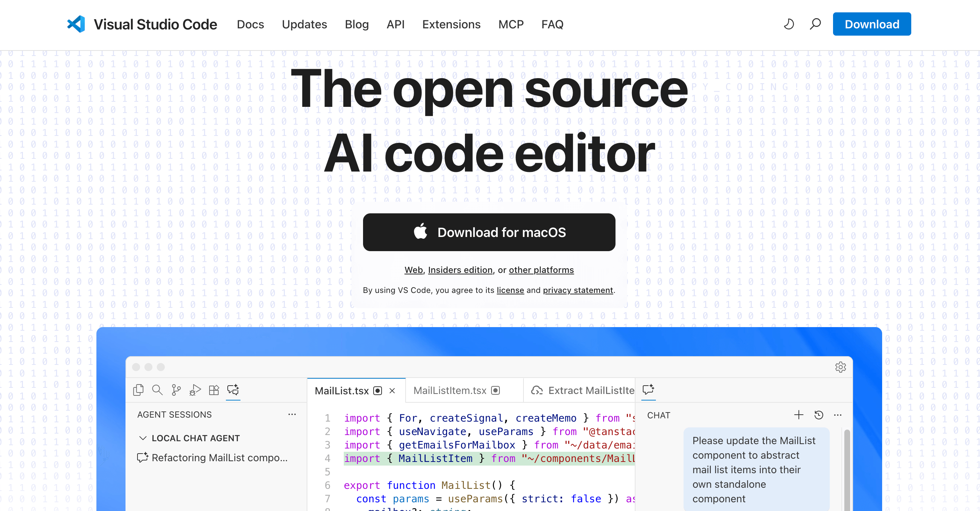Open the Run and Debug view

coord(195,390)
